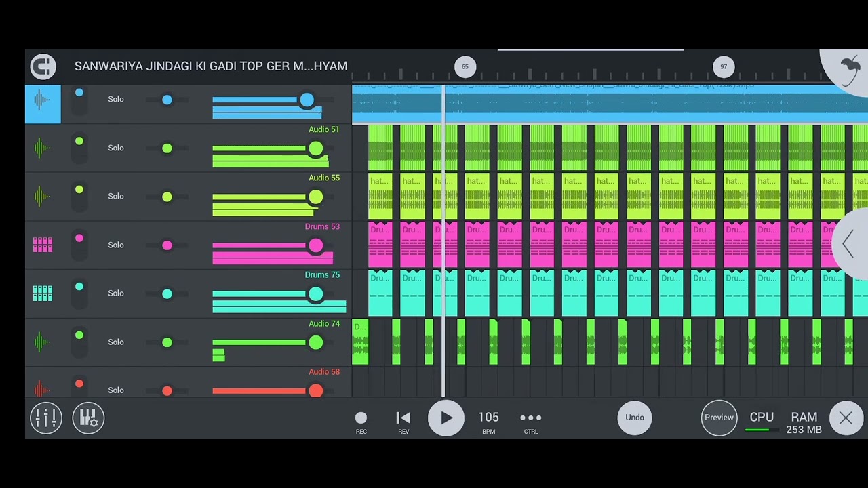Rewind with the REV button
Screen dimensions: 868x488
[x=403, y=422]
